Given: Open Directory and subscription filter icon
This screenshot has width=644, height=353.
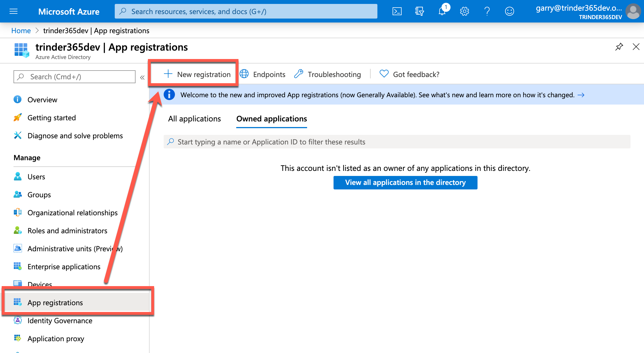Looking at the screenshot, I should pos(419,11).
